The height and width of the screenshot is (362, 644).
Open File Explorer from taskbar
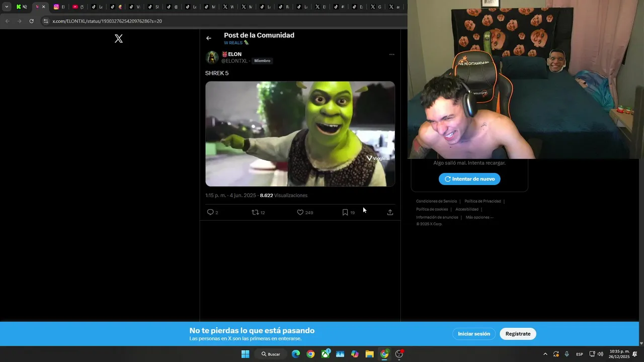(x=369, y=354)
